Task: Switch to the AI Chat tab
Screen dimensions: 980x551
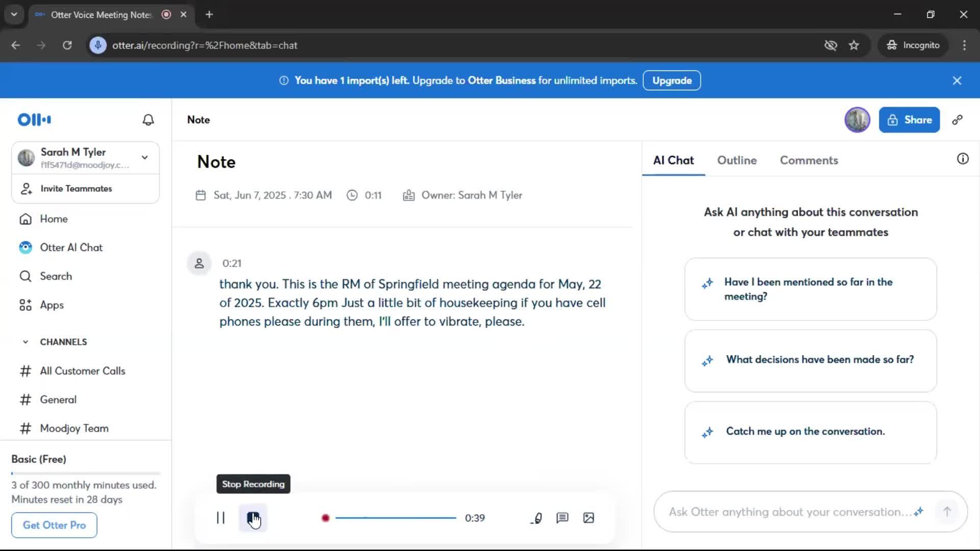Action: (x=673, y=160)
